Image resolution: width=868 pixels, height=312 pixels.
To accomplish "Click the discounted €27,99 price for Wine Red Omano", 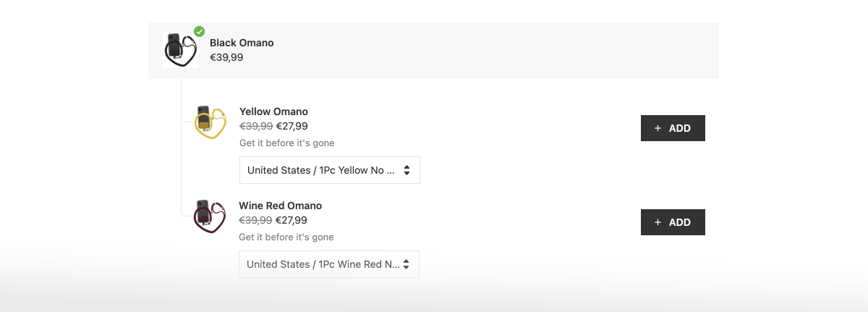I will click(292, 220).
